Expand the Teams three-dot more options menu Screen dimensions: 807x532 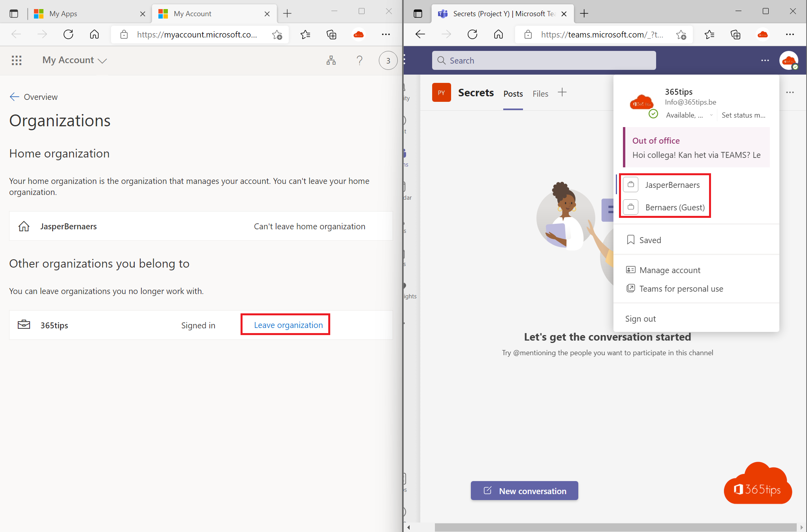pos(765,60)
